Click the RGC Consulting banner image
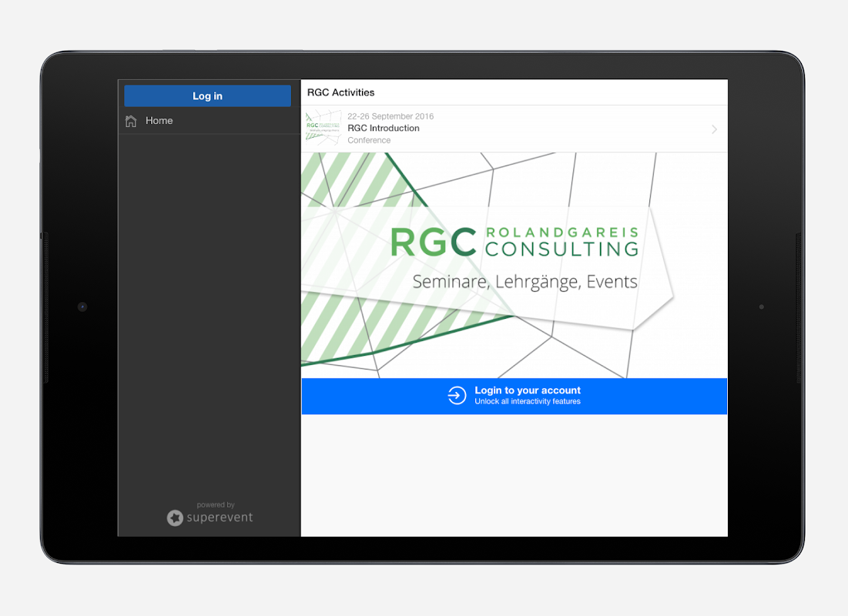Image resolution: width=848 pixels, height=616 pixels. point(514,265)
